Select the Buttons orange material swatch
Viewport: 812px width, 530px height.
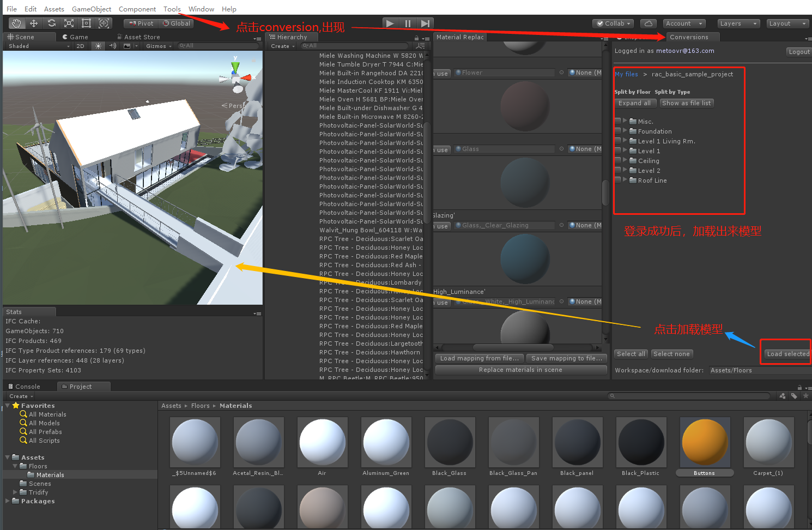705,442
